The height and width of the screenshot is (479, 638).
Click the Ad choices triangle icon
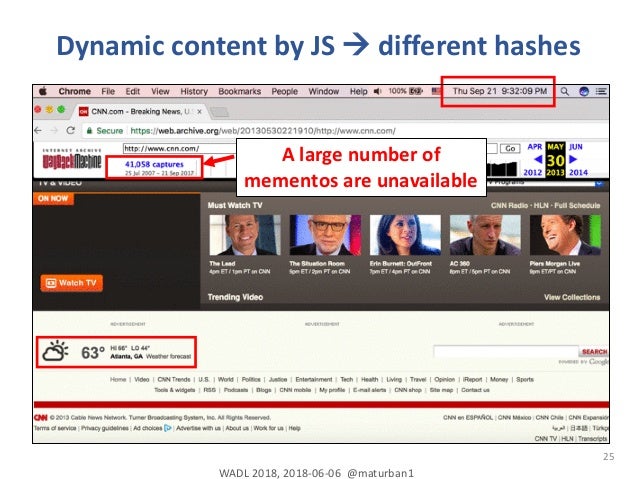(x=168, y=428)
